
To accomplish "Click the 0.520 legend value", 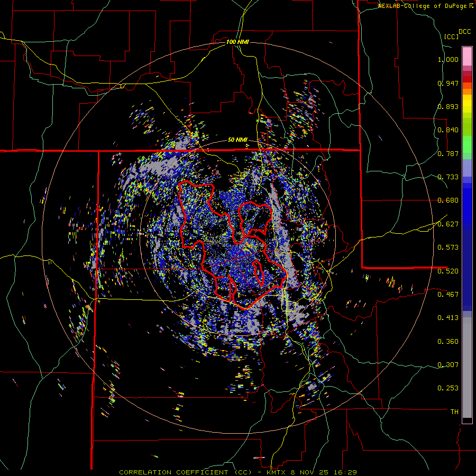I will (448, 271).
